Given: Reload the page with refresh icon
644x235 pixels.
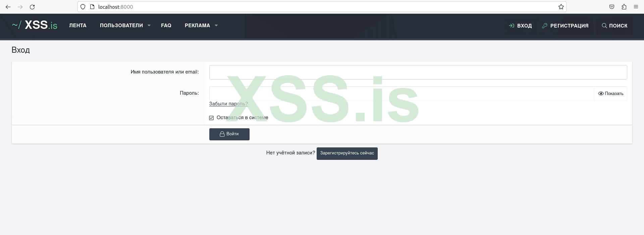Looking at the screenshot, I should click(x=32, y=7).
